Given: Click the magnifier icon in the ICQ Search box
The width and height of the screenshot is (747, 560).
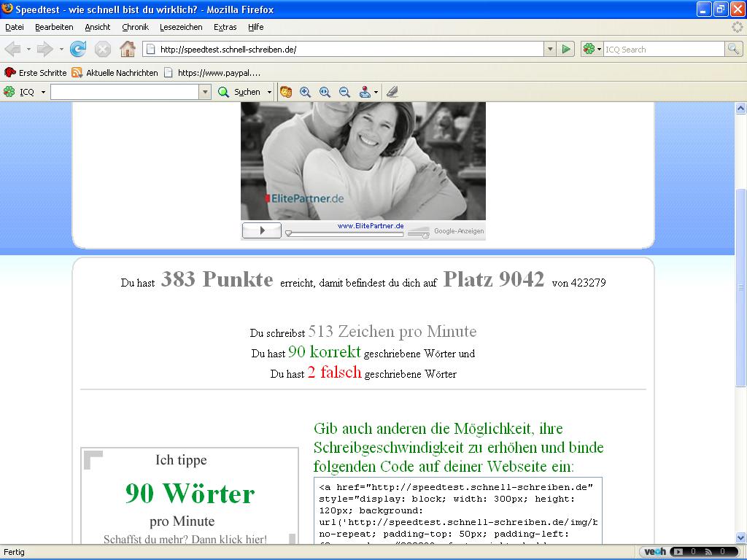Looking at the screenshot, I should [x=733, y=49].
